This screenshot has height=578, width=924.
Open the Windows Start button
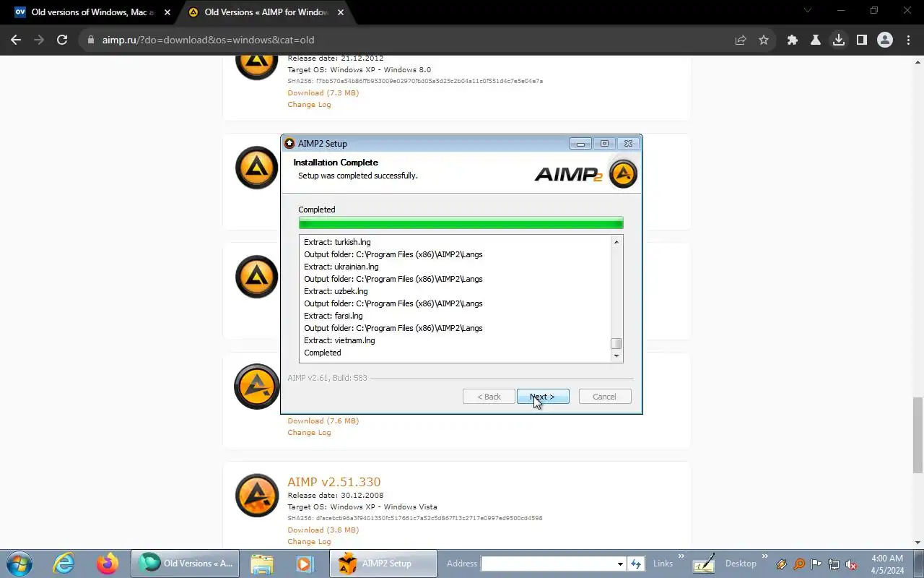[x=18, y=564]
